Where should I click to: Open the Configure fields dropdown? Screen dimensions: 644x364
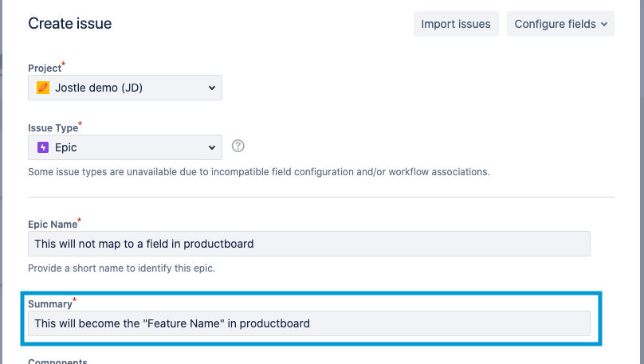[x=560, y=24]
